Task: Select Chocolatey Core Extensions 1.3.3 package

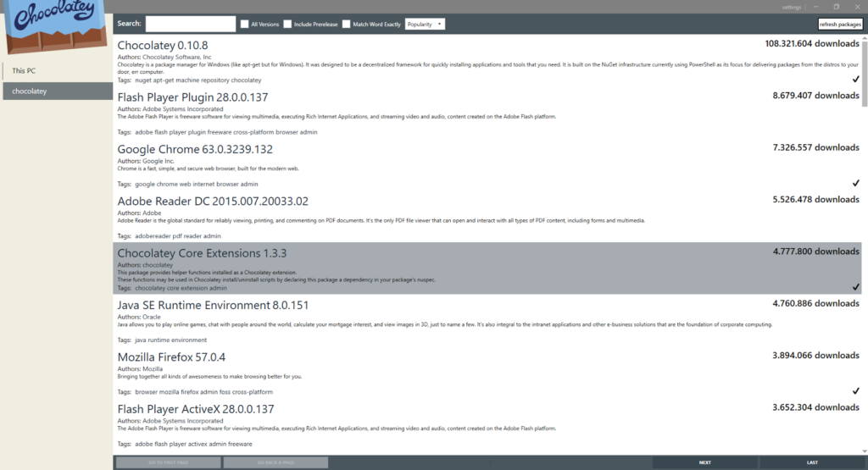Action: tap(202, 253)
